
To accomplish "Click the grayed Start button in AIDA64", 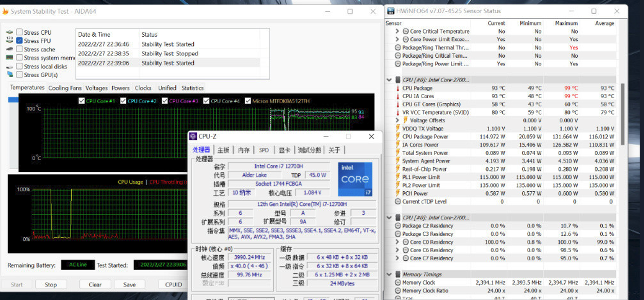I will click(17, 285).
